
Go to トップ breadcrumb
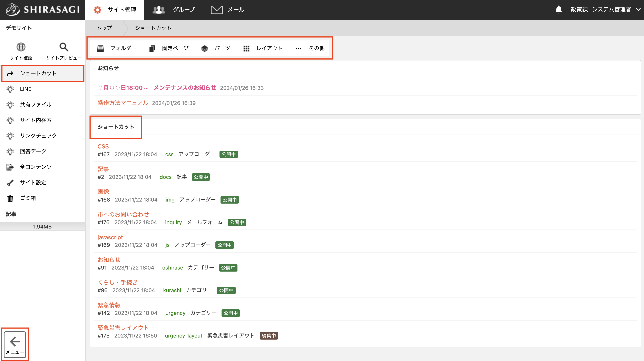(104, 28)
